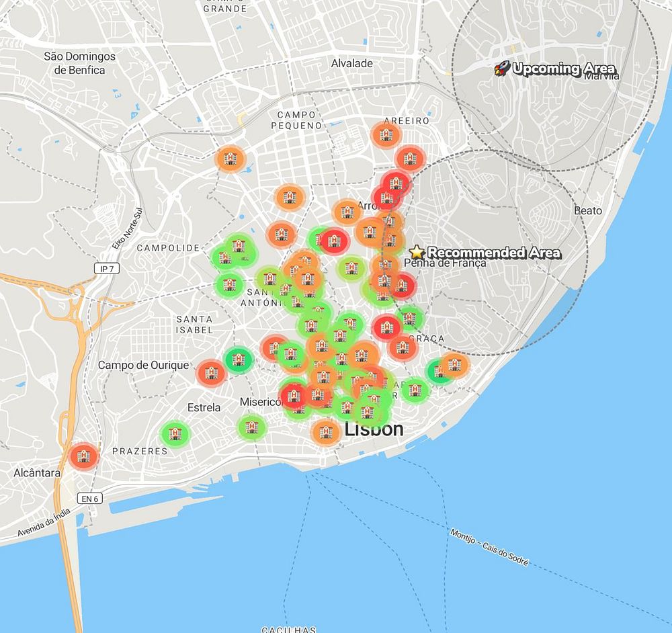Open the red hotel marker right of Misericórdia label
The image size is (672, 633).
coord(293,395)
